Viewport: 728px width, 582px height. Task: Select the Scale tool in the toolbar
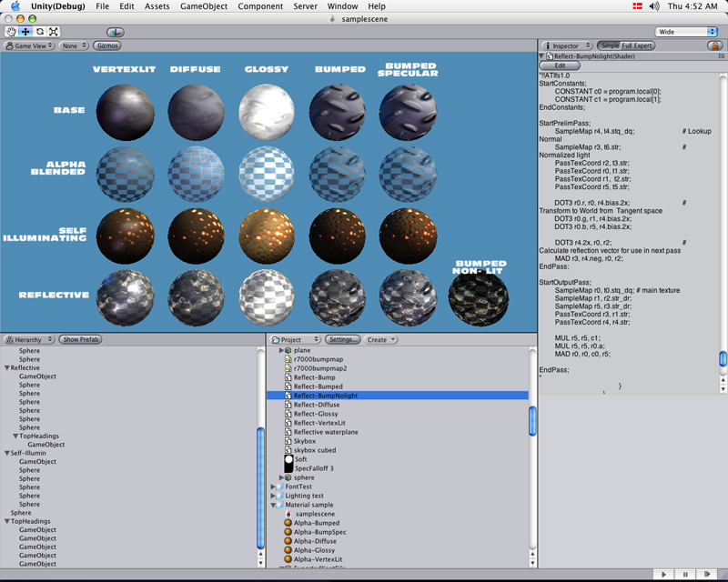[53, 32]
